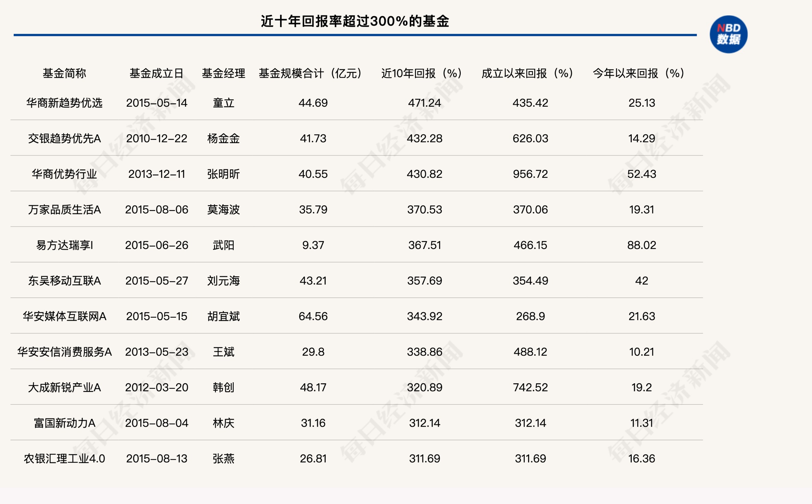Click the year-to-date return 42
The image size is (812, 504).
pyautogui.click(x=641, y=281)
